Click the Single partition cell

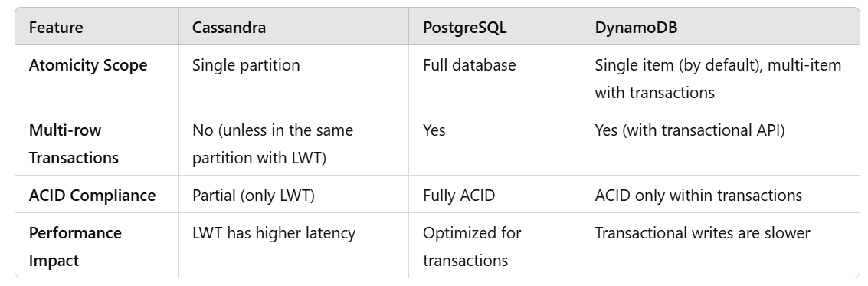(246, 65)
